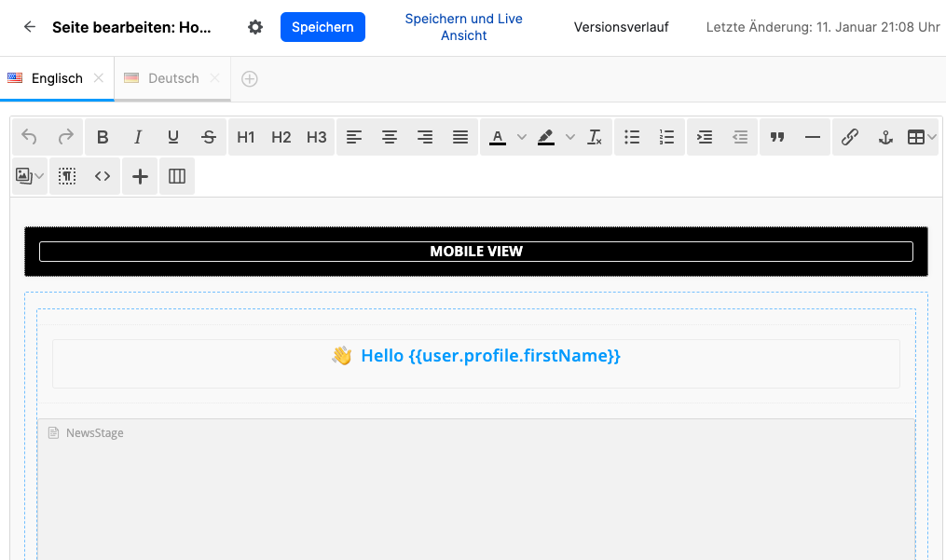The width and height of the screenshot is (946, 560).
Task: Open the Versionsverlauf history
Action: tap(621, 27)
